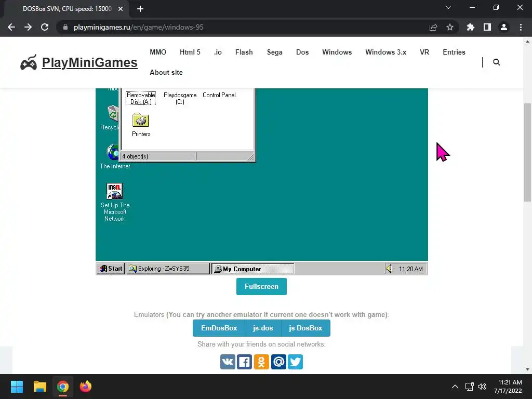The height and width of the screenshot is (399, 532).
Task: Switch to the js DosBox emulator
Action: tap(305, 328)
